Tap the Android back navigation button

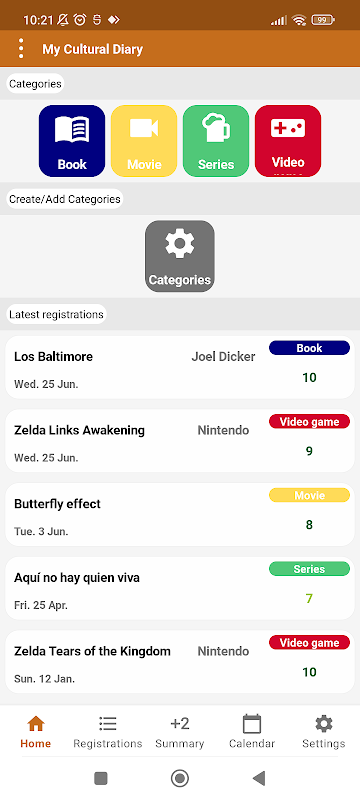point(259,778)
